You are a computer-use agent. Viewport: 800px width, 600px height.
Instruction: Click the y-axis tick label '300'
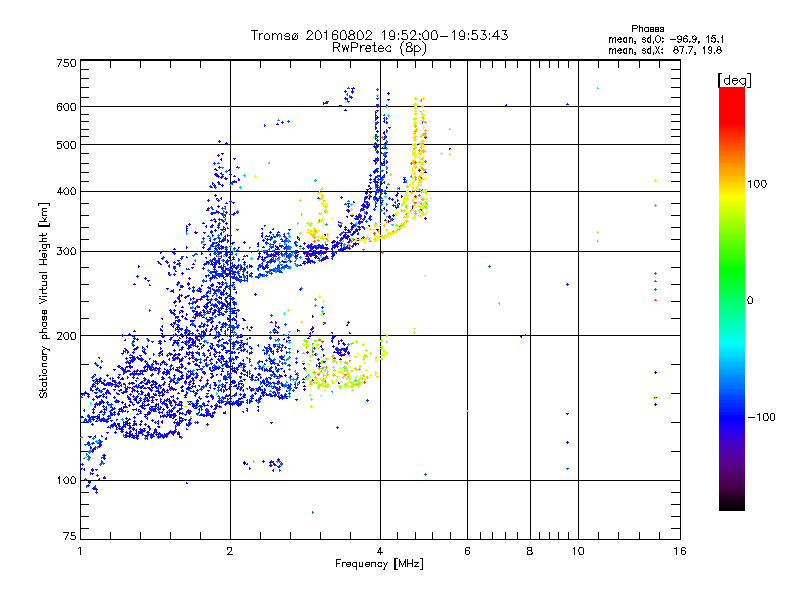66,252
